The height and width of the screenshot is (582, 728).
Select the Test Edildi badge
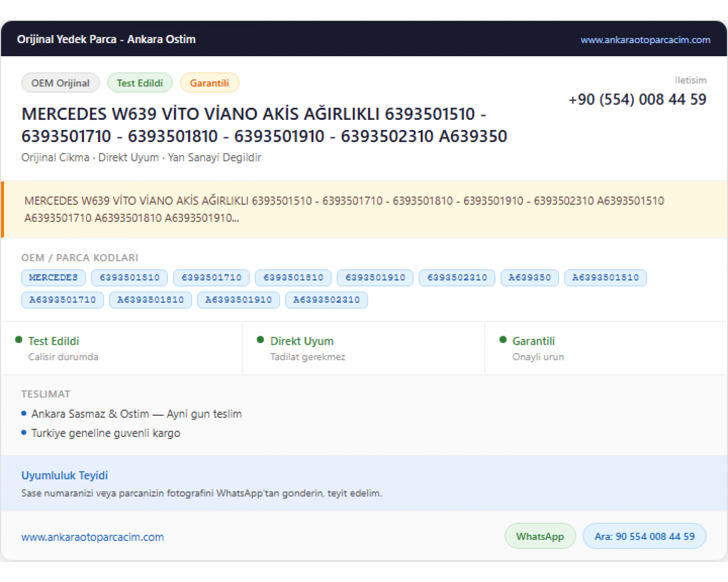[x=140, y=83]
